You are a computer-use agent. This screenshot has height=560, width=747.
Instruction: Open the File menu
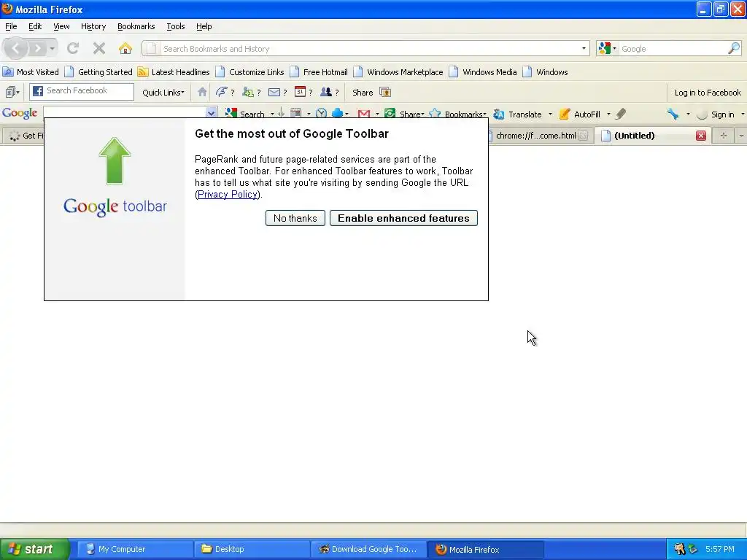coord(11,26)
